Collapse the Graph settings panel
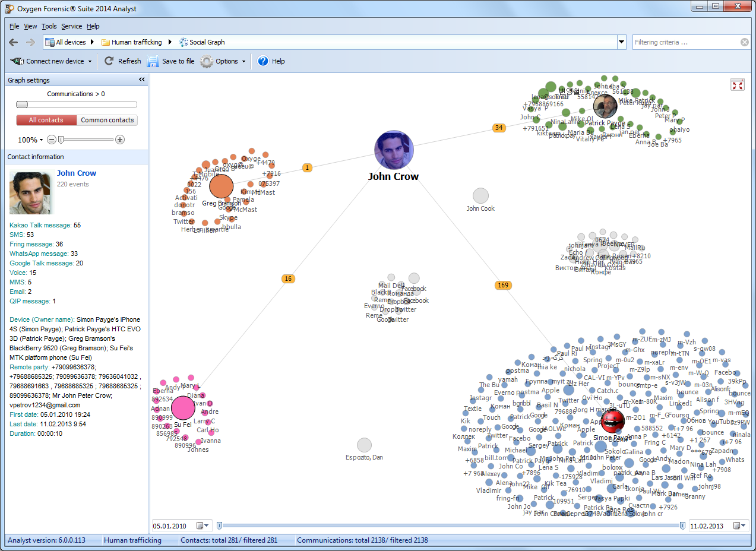Viewport: 756px width, 551px height. pos(142,80)
